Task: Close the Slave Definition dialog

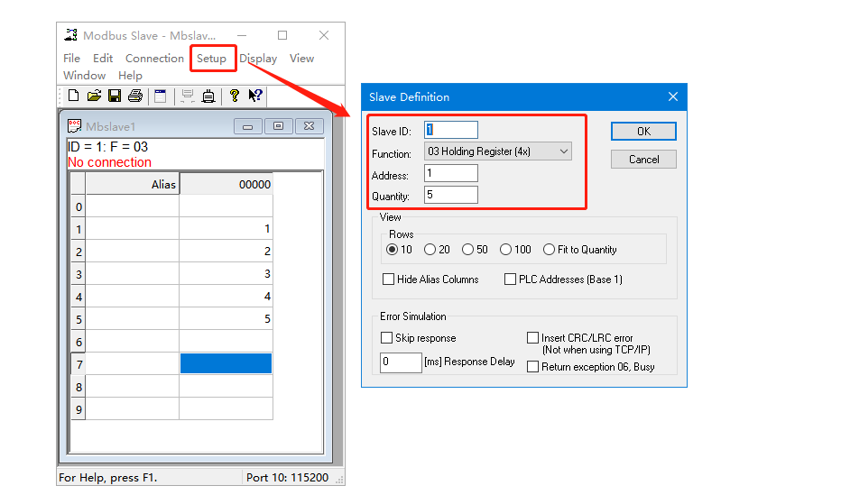Action: tap(673, 96)
